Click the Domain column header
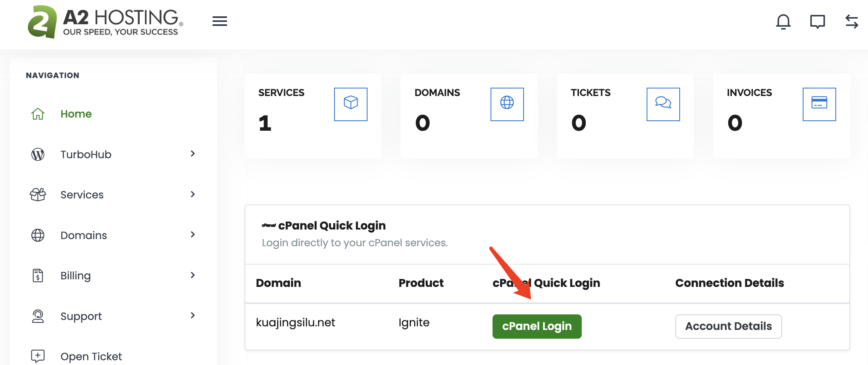868x365 pixels. click(x=278, y=283)
